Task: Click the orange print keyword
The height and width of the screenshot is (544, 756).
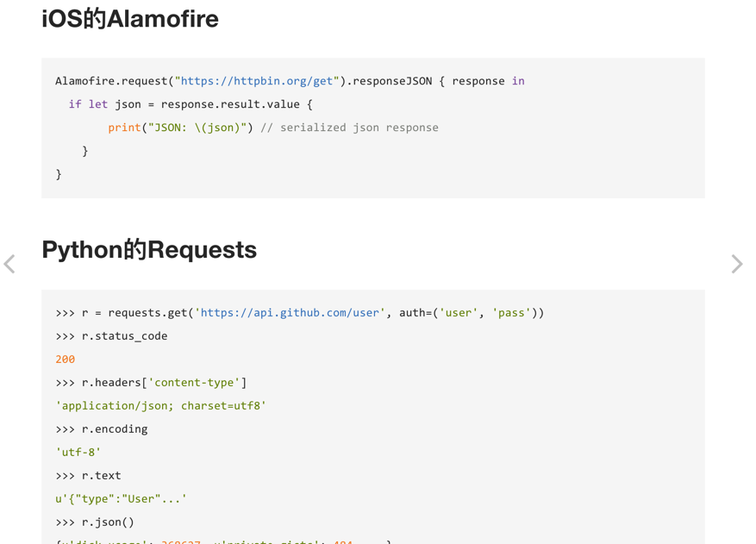Action: coord(124,128)
